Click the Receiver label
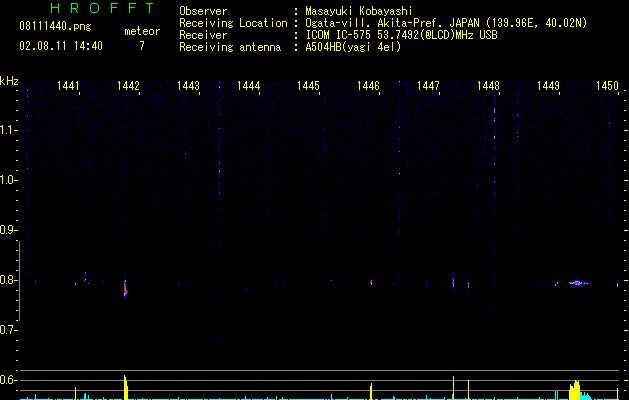Screen dimensions: 629x400 coord(203,35)
